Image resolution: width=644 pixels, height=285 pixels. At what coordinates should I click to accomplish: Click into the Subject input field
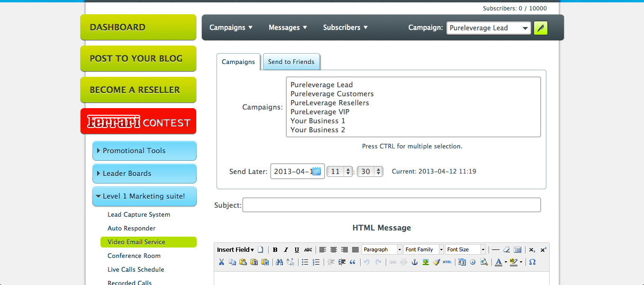tap(391, 205)
